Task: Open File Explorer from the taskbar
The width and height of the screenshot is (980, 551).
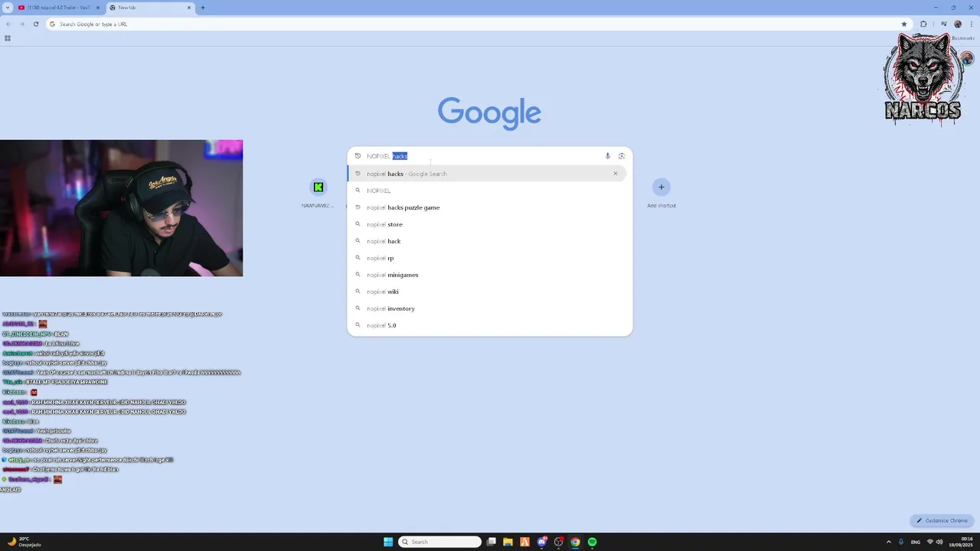Action: [508, 542]
